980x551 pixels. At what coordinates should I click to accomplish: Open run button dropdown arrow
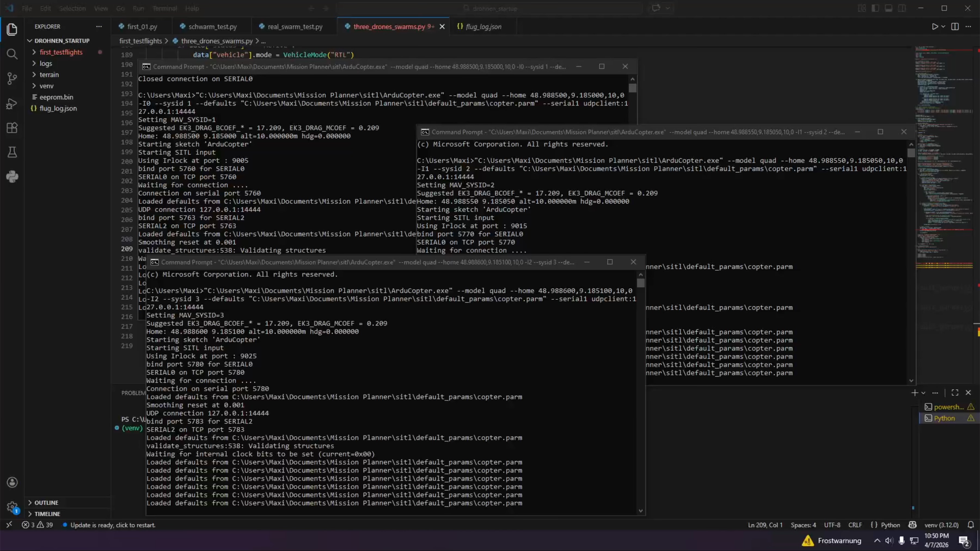point(943,27)
